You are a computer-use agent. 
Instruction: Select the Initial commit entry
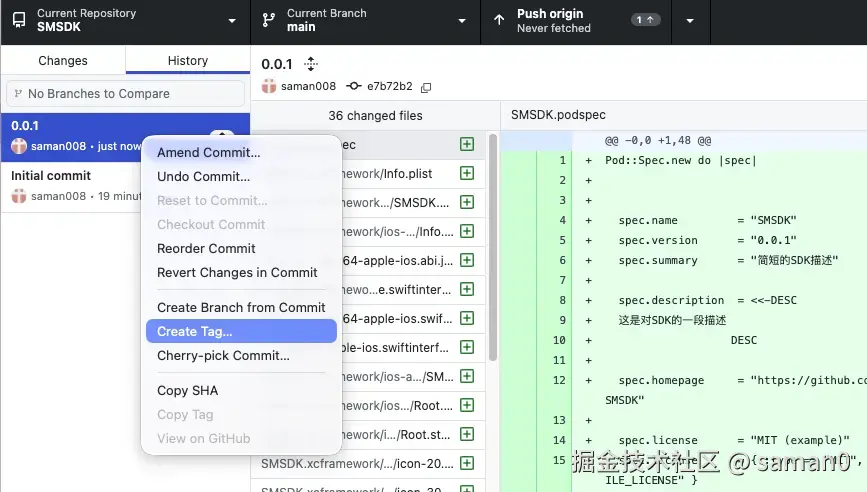(72, 186)
